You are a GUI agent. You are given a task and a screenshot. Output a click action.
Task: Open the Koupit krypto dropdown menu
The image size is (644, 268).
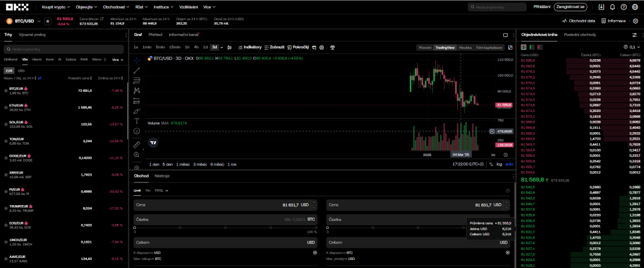55,7
